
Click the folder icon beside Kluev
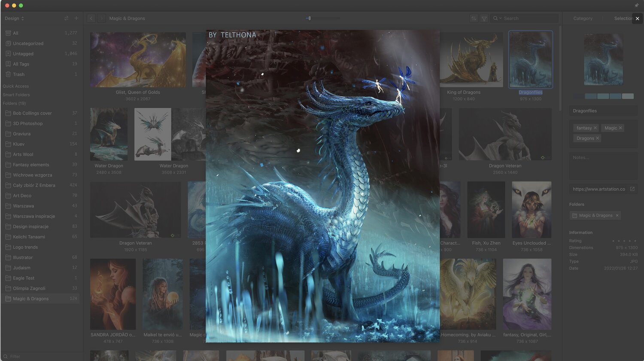tap(8, 144)
